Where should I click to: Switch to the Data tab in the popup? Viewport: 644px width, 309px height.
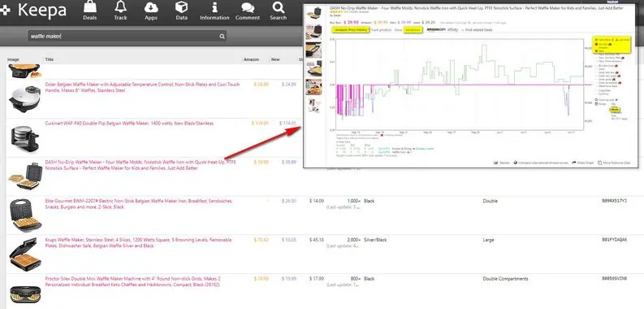[399, 29]
